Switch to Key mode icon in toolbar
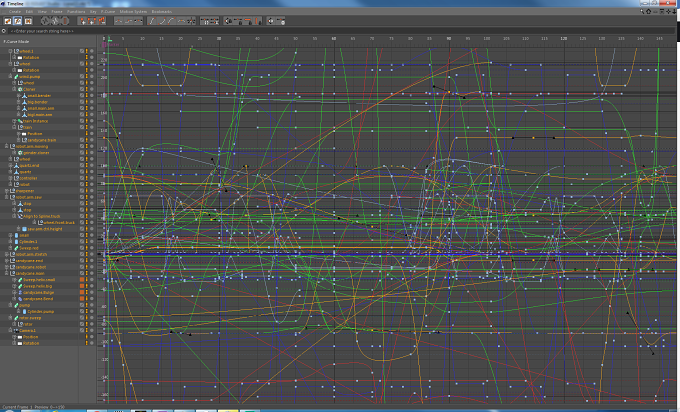Image resolution: width=680 pixels, height=412 pixels. pyautogui.click(x=8, y=21)
